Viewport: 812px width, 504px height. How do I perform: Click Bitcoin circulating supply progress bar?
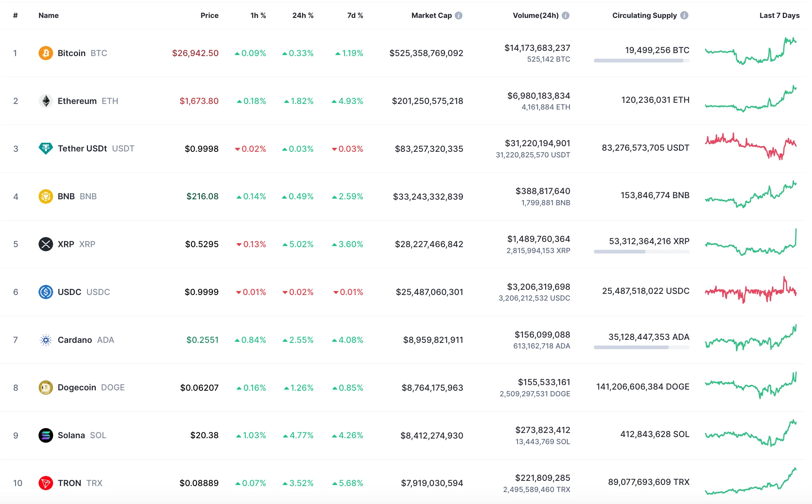click(x=641, y=61)
